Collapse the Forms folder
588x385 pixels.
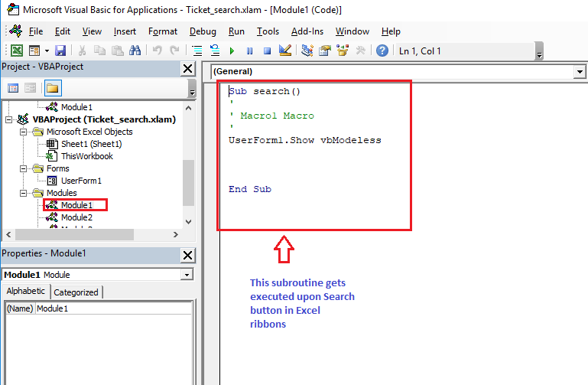coord(23,169)
